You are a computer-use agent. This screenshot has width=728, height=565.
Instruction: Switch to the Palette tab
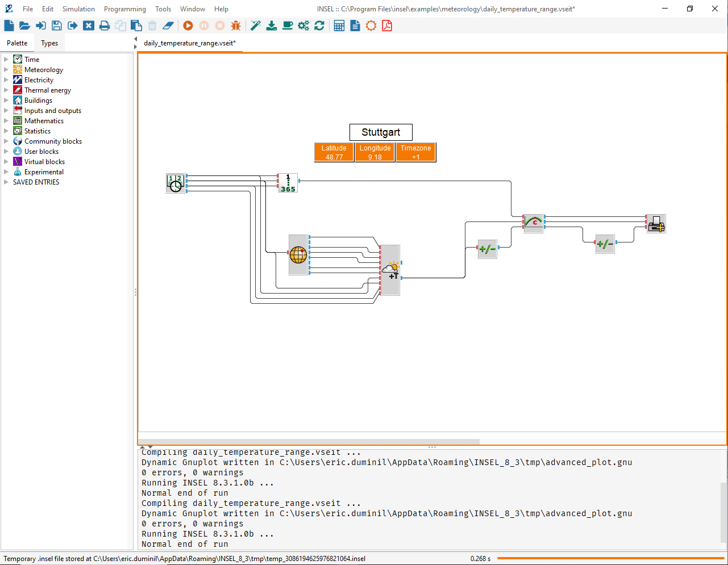[x=17, y=43]
